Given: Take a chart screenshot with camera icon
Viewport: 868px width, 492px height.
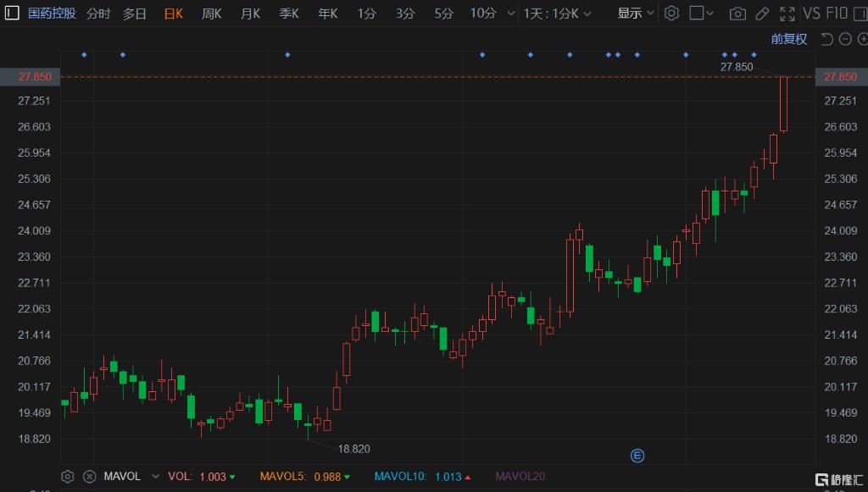Looking at the screenshot, I should coord(738,14).
